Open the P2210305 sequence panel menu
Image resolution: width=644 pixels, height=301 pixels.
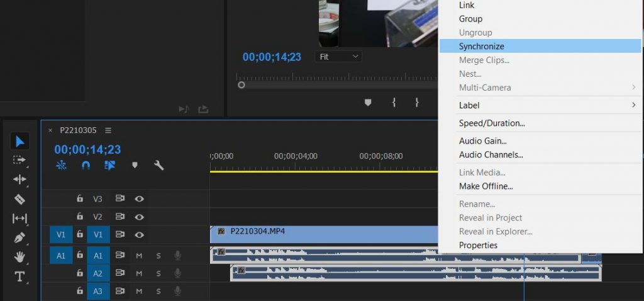click(x=108, y=130)
